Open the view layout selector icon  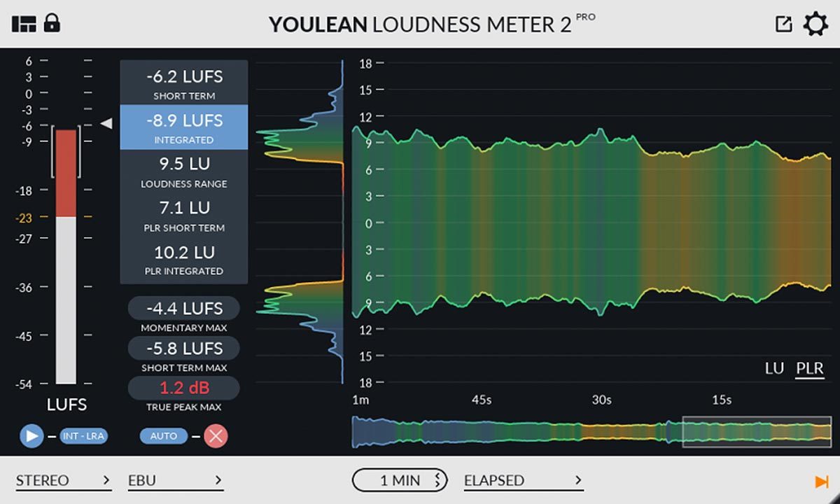23,24
